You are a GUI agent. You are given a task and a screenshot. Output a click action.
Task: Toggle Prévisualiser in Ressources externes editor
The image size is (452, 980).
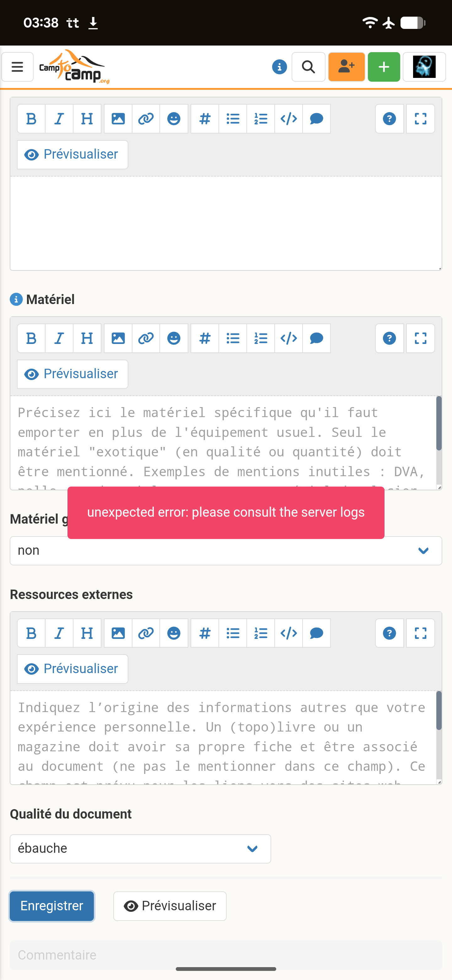[x=73, y=669]
